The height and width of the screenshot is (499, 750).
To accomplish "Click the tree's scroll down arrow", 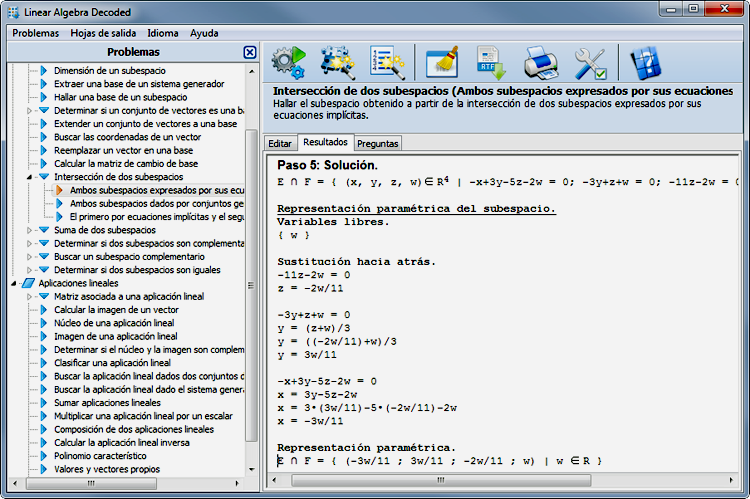I will (x=251, y=469).
